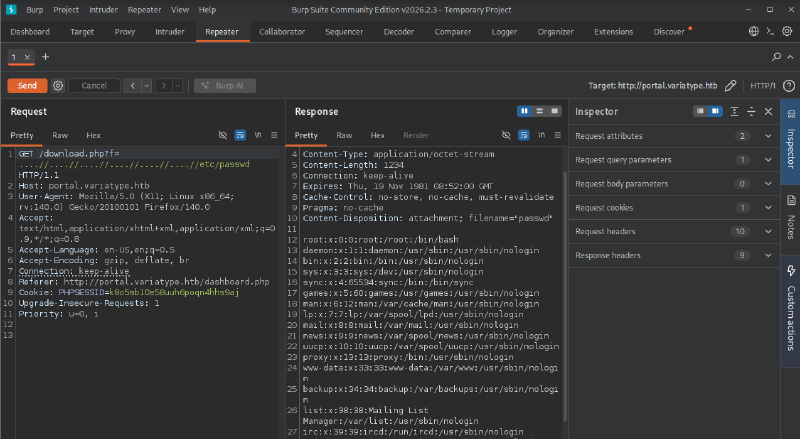Open the Render response tab
Screen dimensions: 800x439
[x=416, y=135]
